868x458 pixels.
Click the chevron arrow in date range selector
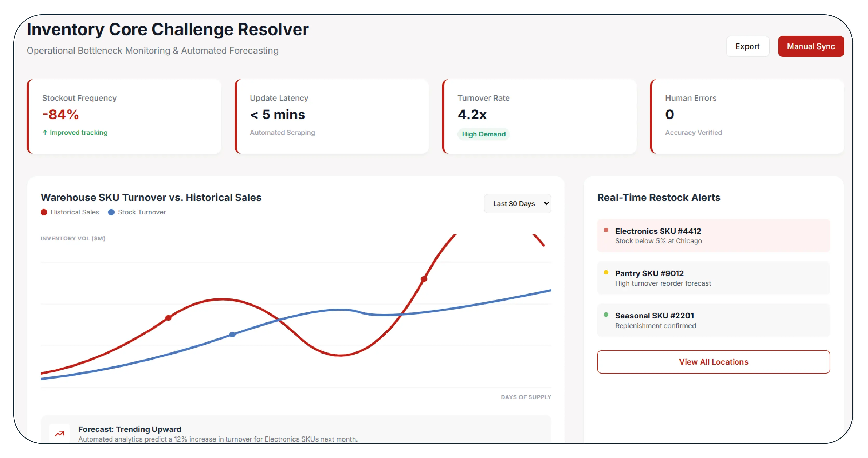click(546, 203)
